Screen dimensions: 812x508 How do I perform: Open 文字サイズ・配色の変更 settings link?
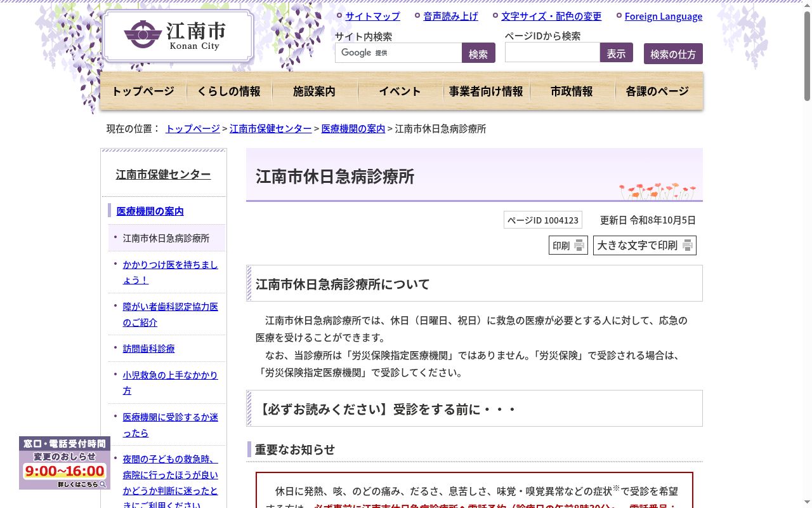click(551, 17)
